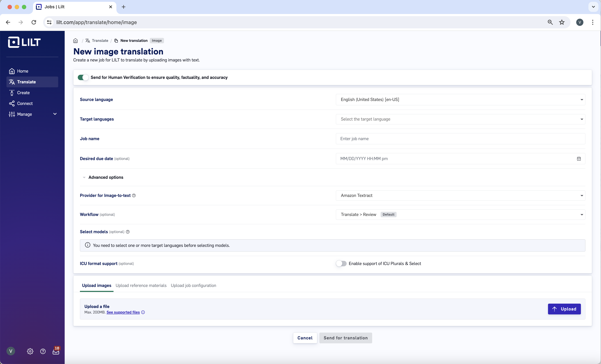Close the Jobs | Lilt tab
The image size is (601, 364).
(111, 7)
